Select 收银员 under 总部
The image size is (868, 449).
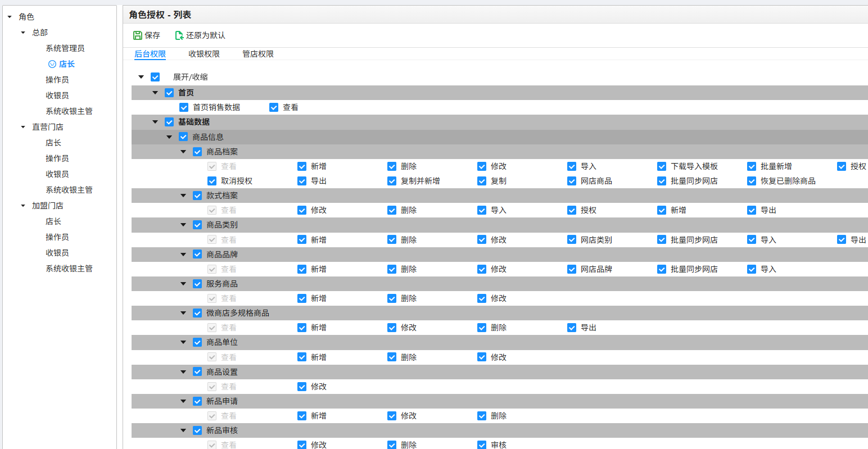click(57, 96)
